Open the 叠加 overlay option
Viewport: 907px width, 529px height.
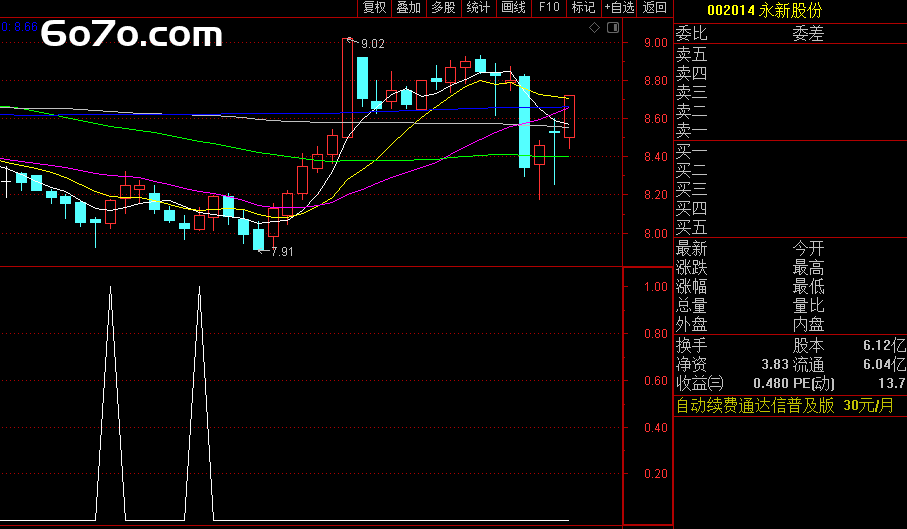pyautogui.click(x=409, y=8)
